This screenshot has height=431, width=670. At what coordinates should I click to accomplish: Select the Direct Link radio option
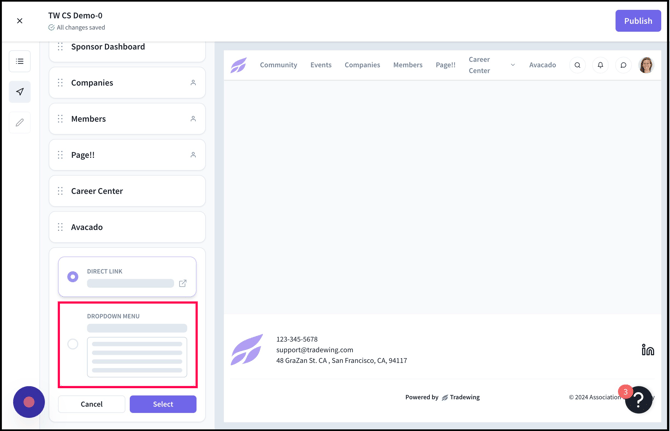click(x=73, y=277)
